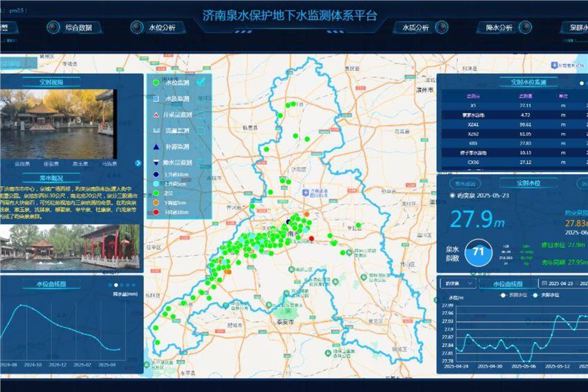Click the 泉水指数 71 gauge icon
The width and height of the screenshot is (588, 392).
479,253
